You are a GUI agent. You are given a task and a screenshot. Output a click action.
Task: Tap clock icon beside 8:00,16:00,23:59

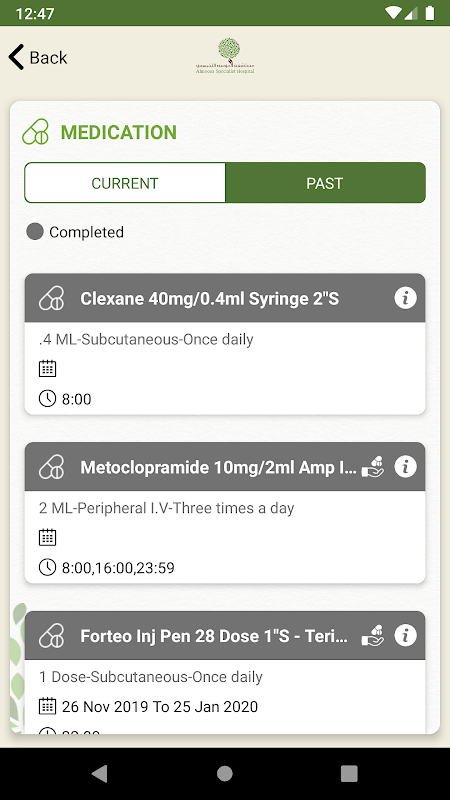pos(47,567)
